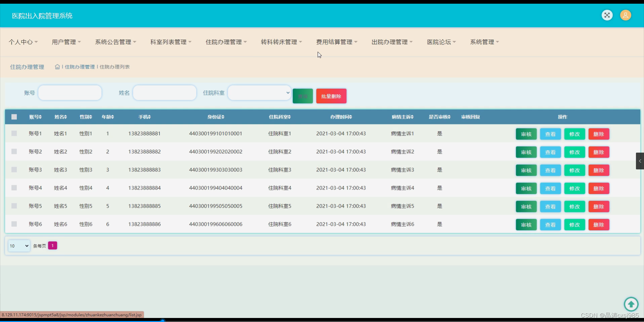Click 审核 for the 账号1 row
Viewport: 644px width, 322px height.
(526, 134)
